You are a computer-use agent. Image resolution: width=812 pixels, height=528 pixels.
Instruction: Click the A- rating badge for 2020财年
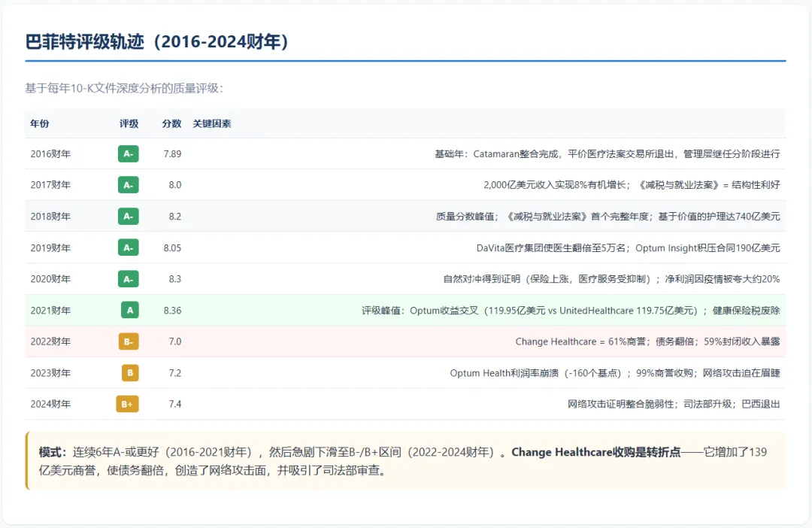tap(129, 279)
